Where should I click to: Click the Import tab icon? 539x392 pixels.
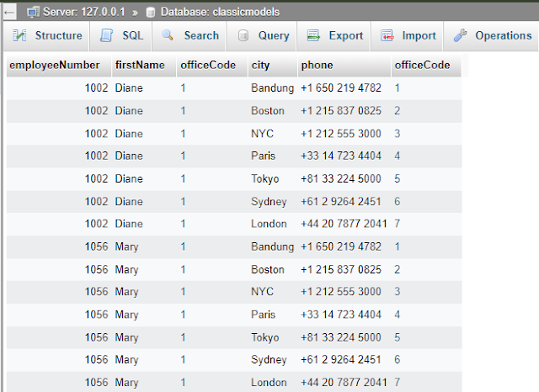pos(387,35)
